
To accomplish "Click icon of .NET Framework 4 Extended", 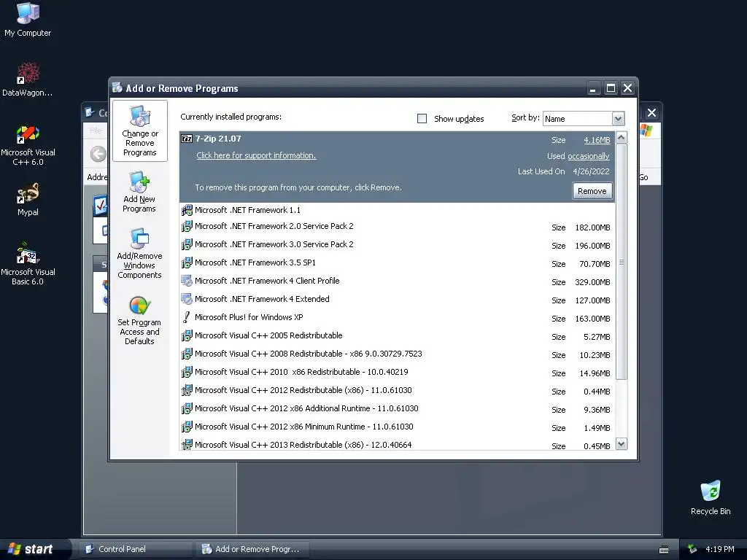I will pos(187,299).
